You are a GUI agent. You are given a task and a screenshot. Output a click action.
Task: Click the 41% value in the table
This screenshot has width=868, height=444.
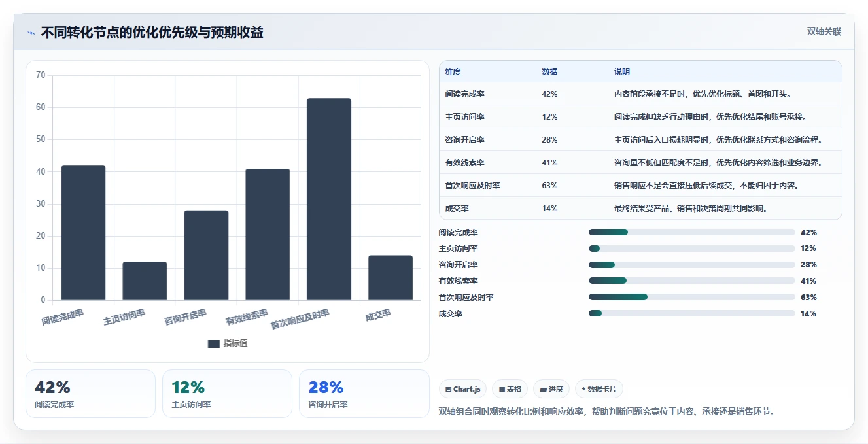[549, 163]
